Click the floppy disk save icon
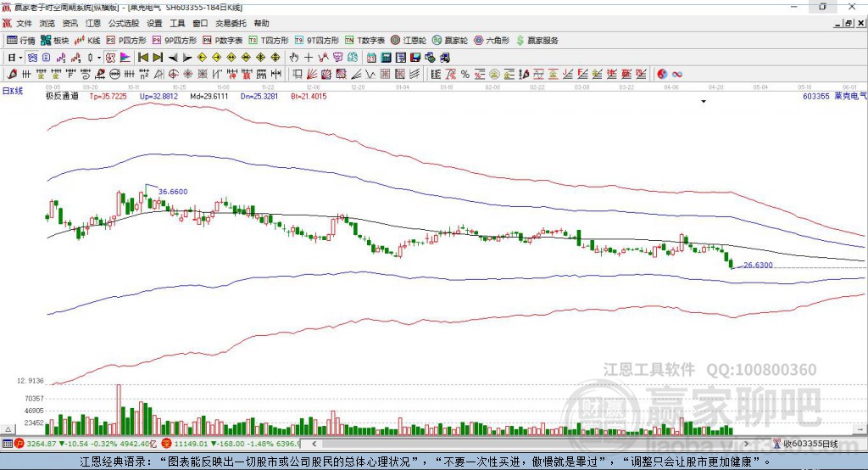The width and height of the screenshot is (868, 470). [415, 58]
